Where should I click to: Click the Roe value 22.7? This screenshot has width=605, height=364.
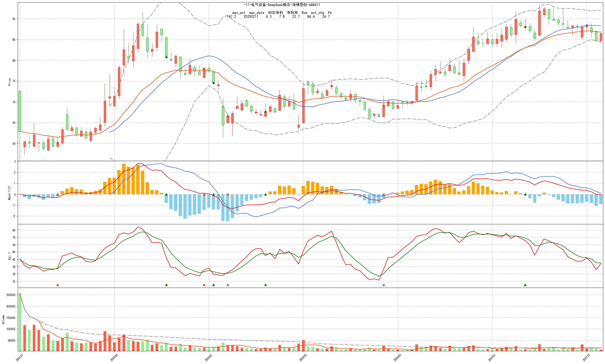coord(296,17)
